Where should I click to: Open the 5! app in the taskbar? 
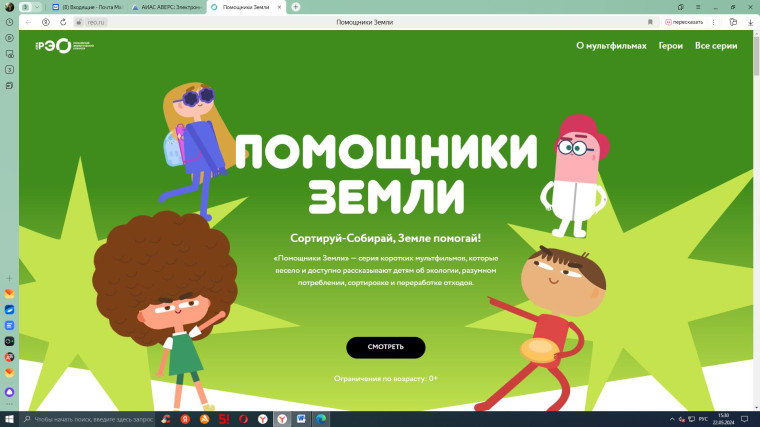tap(224, 419)
